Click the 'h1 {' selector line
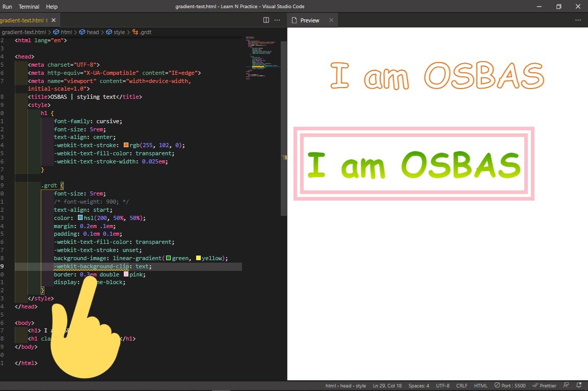The height and width of the screenshot is (391, 588). (x=47, y=113)
